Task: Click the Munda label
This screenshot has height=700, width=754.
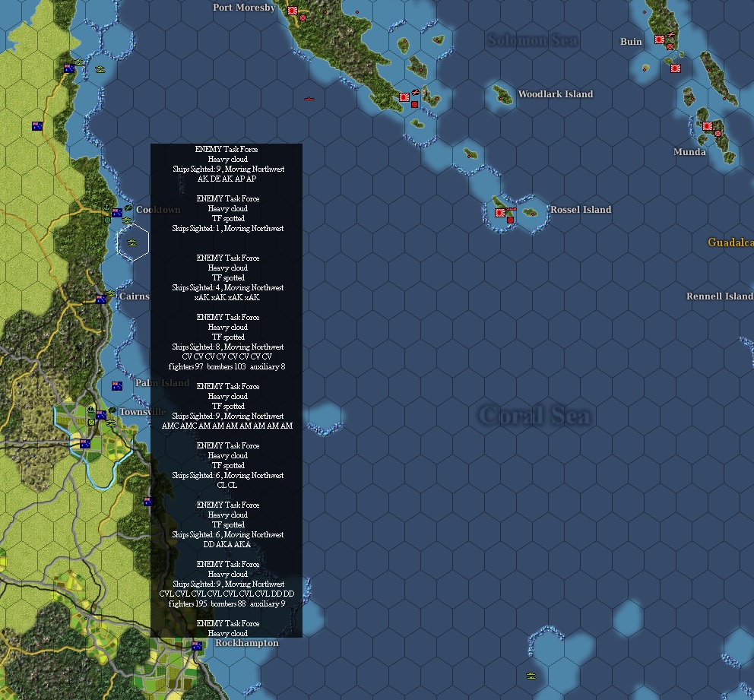Action: [x=689, y=151]
